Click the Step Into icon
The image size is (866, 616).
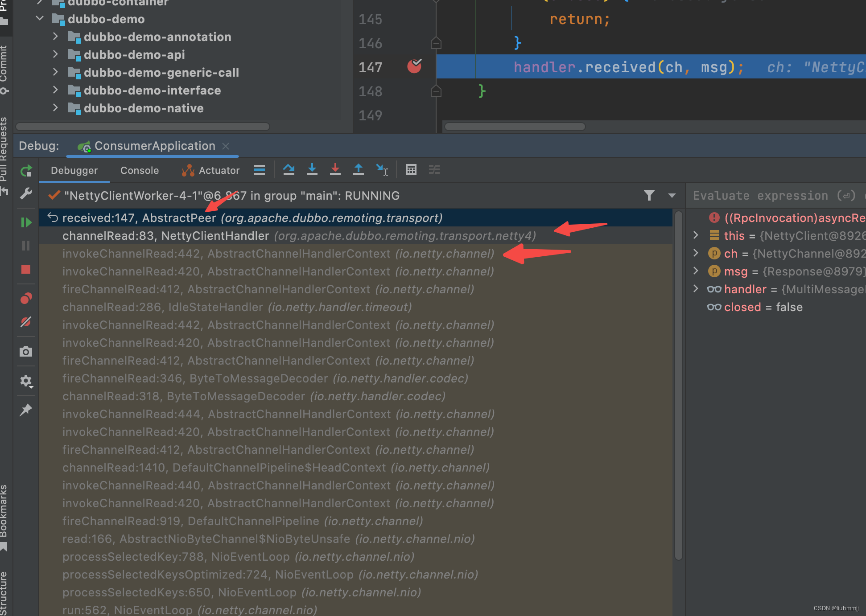click(x=312, y=170)
